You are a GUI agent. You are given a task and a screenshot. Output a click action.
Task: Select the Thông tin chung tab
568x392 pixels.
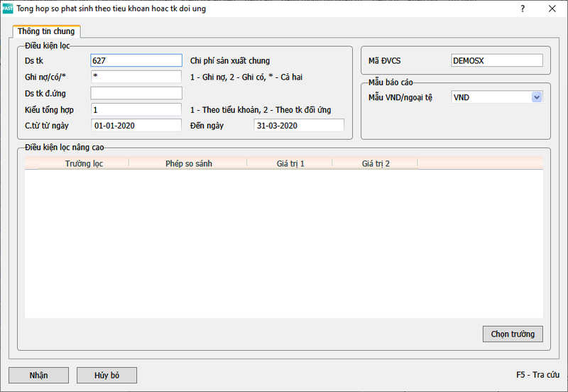tap(46, 31)
